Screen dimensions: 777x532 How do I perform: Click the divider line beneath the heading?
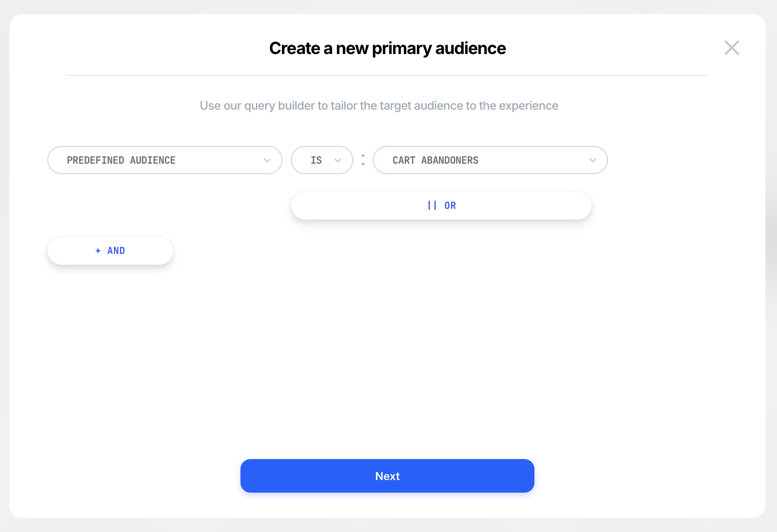coord(387,76)
